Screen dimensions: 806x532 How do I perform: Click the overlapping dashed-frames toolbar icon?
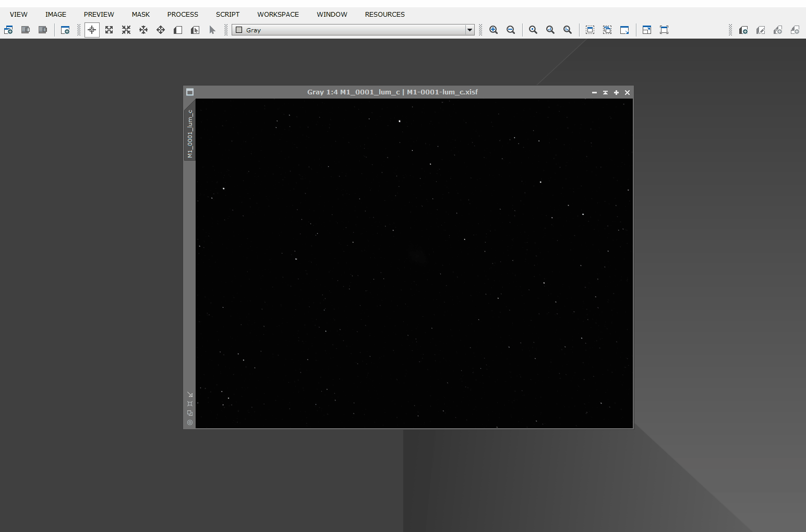[x=607, y=30]
